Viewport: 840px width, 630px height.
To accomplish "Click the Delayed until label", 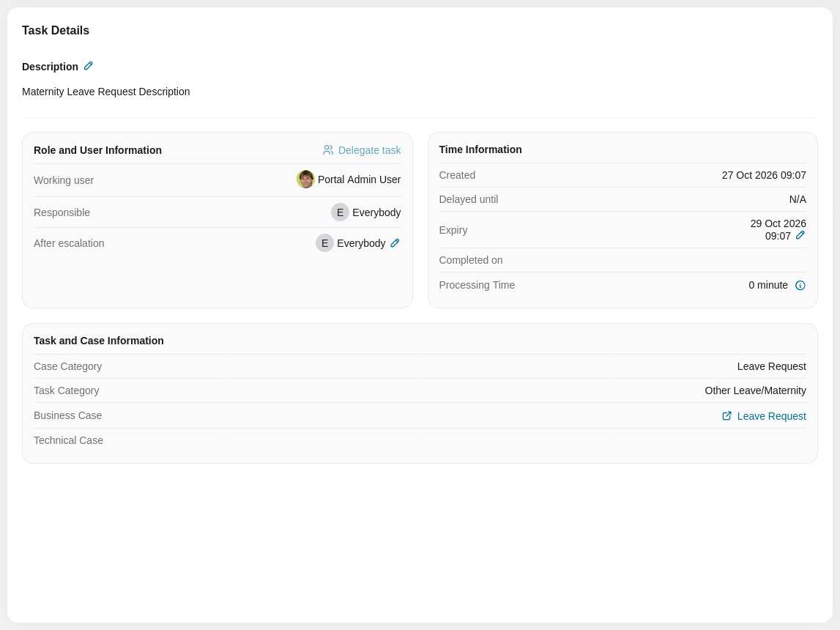I will pos(469,199).
